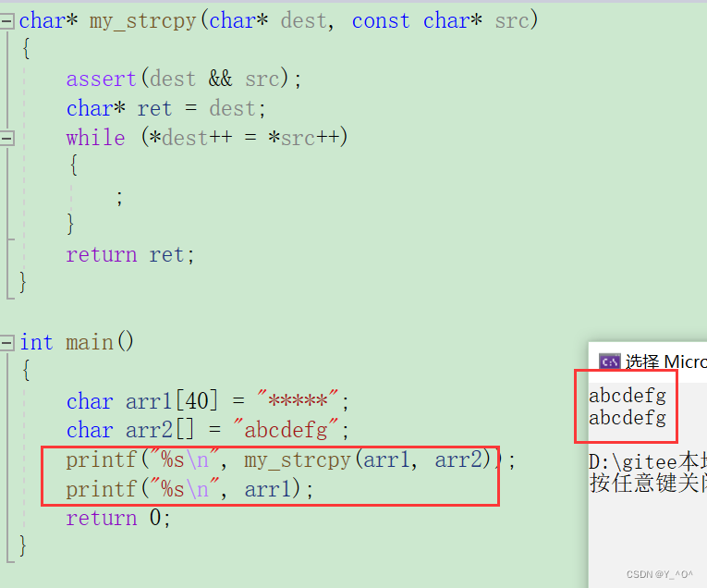The image size is (707, 588).
Task: Click arr1[40] array declaration
Action: click(171, 400)
